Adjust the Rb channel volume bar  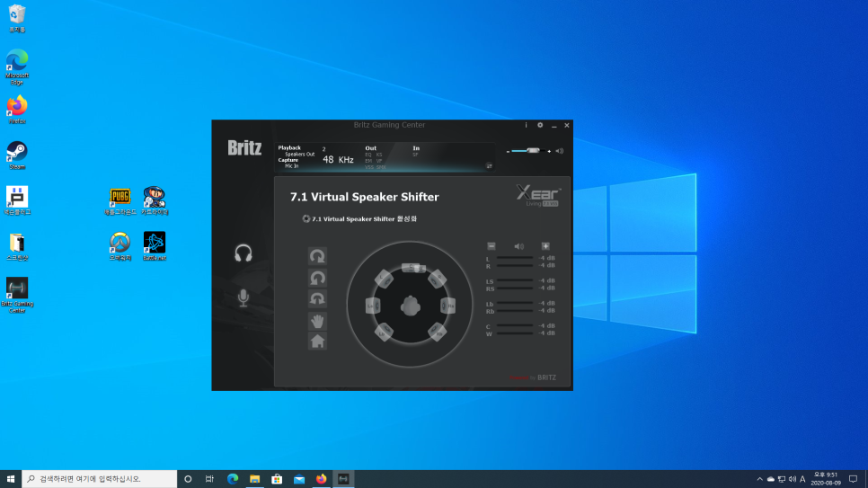(x=515, y=311)
